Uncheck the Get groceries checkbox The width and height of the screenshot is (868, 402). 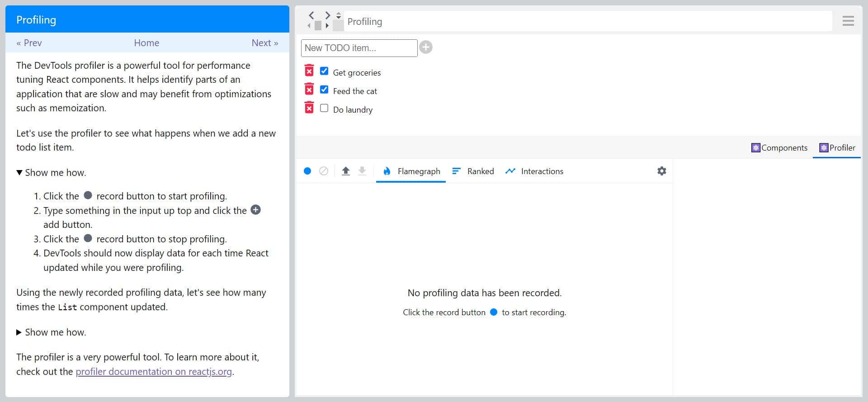pyautogui.click(x=324, y=71)
